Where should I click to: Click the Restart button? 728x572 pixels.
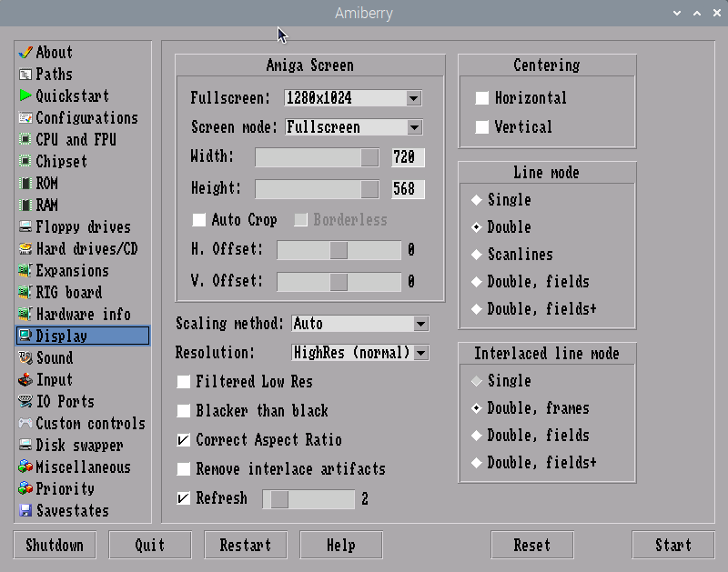click(246, 545)
